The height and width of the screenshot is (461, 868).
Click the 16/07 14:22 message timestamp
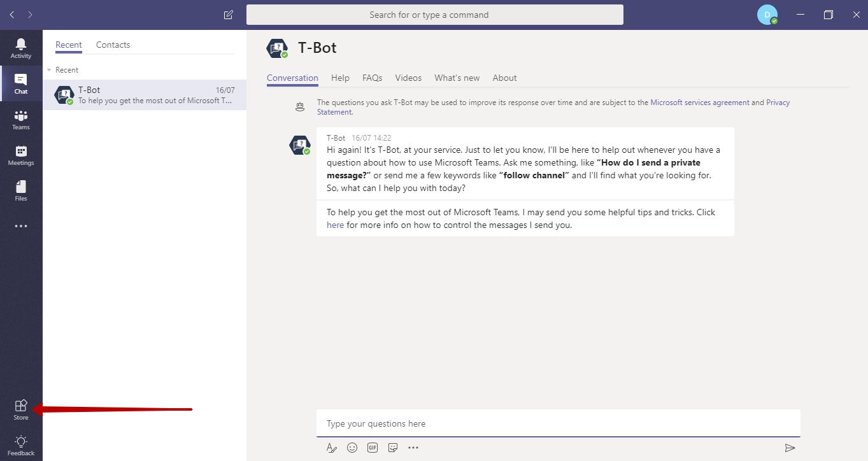[x=371, y=138]
